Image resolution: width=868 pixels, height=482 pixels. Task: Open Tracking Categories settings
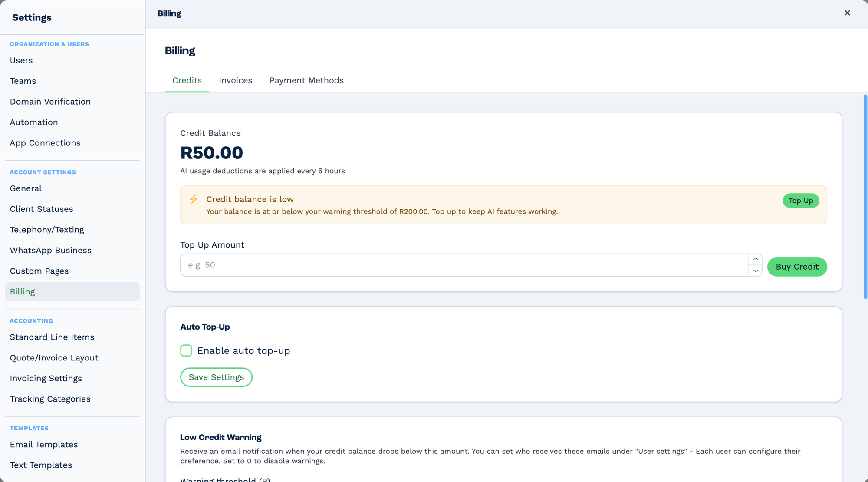coord(72,399)
